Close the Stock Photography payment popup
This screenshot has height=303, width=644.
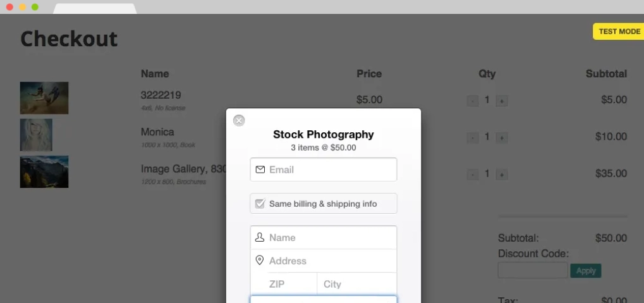point(239,120)
